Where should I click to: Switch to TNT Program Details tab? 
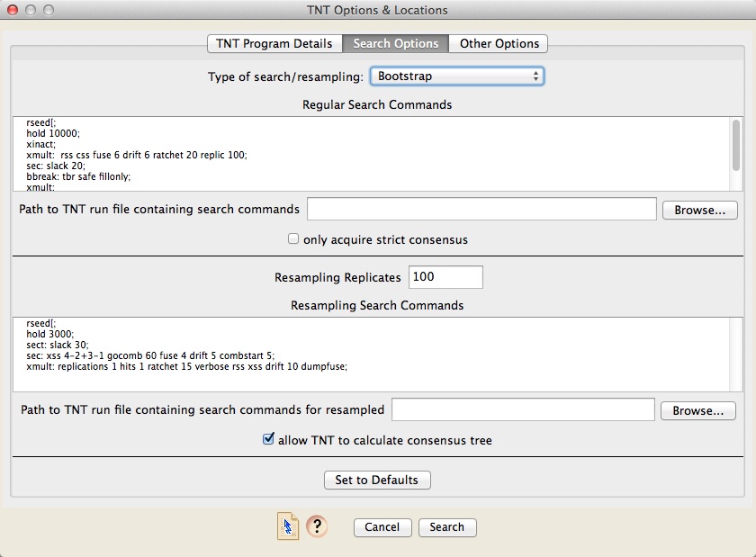coord(274,43)
